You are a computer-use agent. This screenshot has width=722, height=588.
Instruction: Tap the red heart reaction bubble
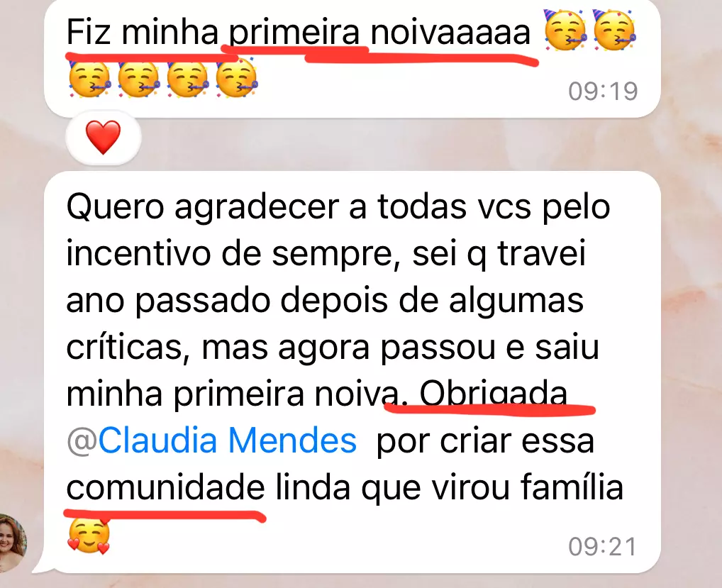click(103, 138)
